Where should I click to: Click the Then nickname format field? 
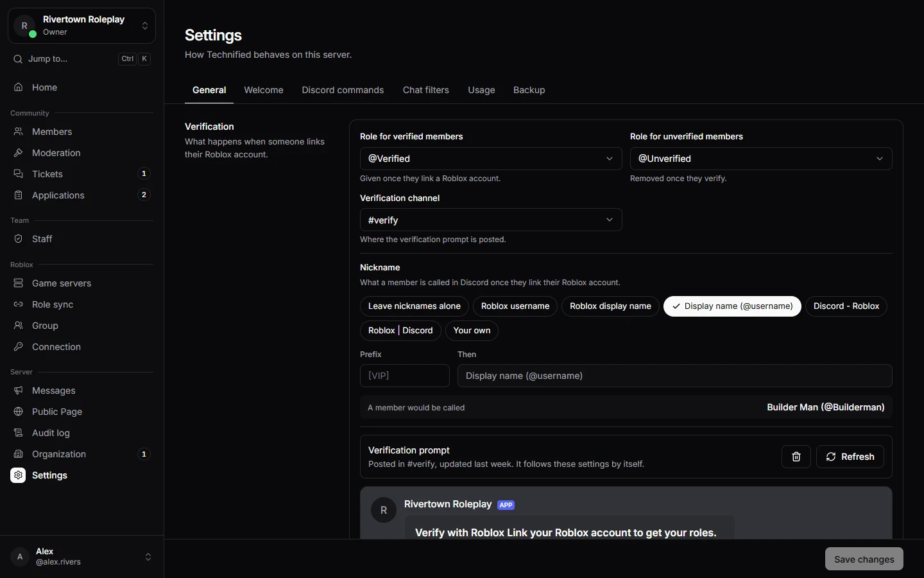coord(675,376)
